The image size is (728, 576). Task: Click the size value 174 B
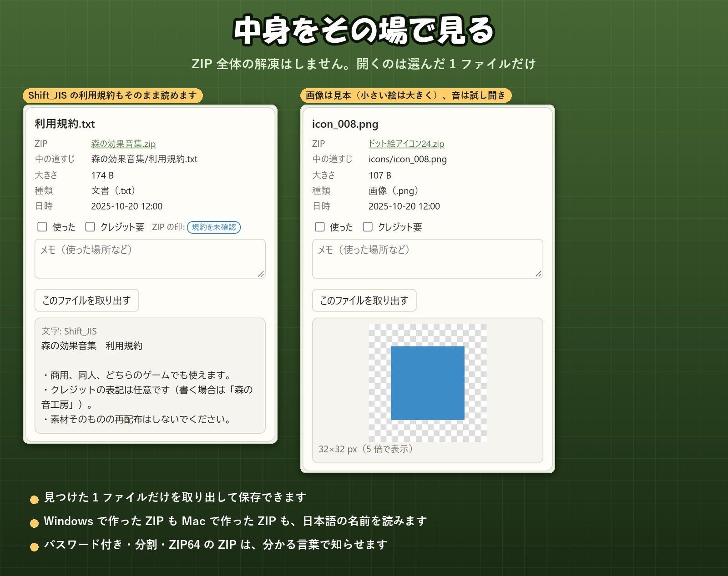coord(102,175)
